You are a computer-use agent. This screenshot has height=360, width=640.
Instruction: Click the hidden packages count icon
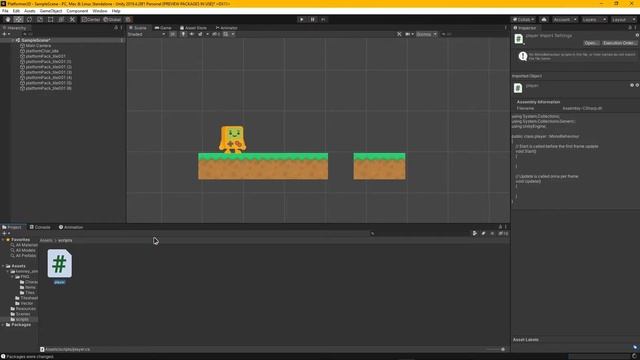click(x=503, y=233)
